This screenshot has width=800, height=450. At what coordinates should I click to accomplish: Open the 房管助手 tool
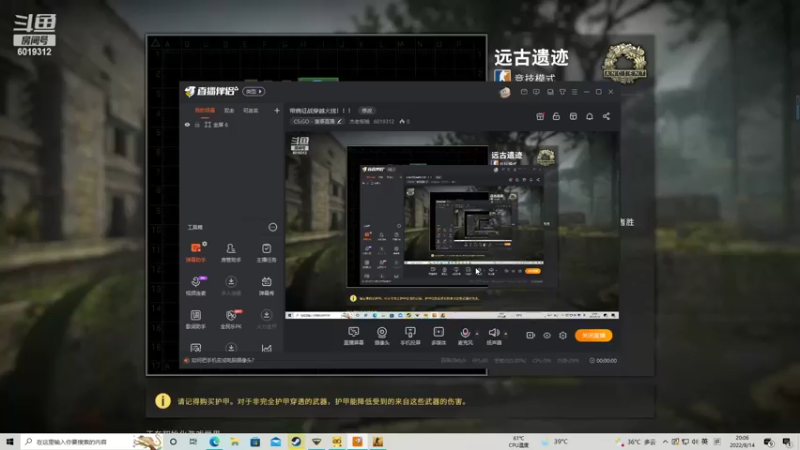[231, 253]
